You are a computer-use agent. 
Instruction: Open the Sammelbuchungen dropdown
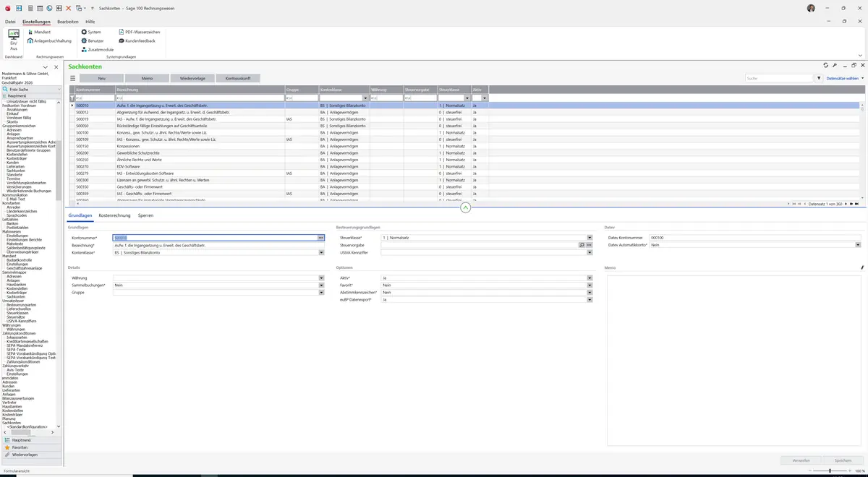click(x=321, y=285)
